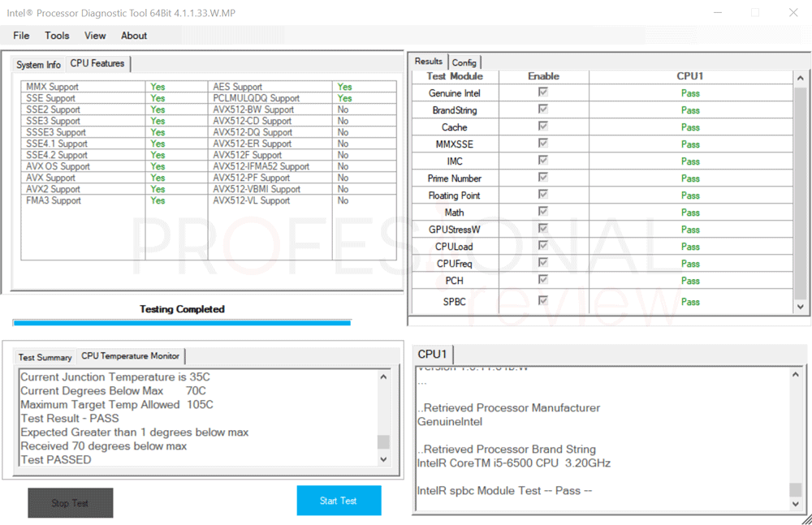
Task: Select the Test Summary tab
Action: [45, 357]
